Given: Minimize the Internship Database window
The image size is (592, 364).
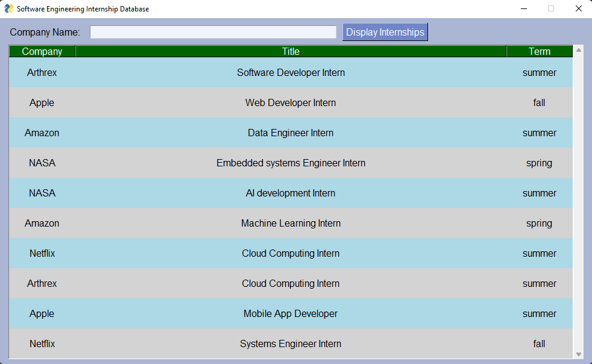Looking at the screenshot, I should (524, 8).
